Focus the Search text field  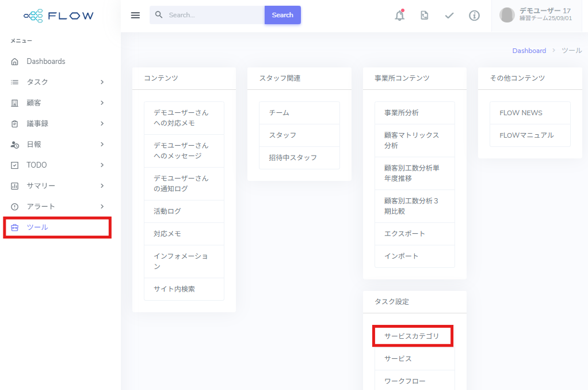click(x=213, y=15)
